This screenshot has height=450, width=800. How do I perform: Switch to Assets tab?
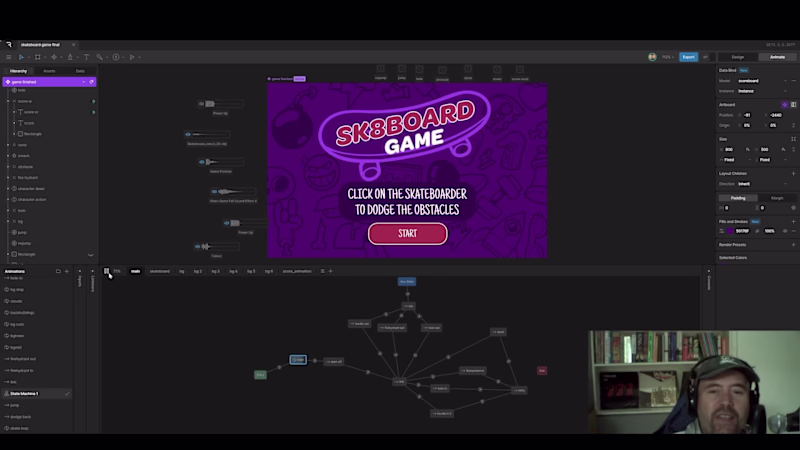[49, 71]
